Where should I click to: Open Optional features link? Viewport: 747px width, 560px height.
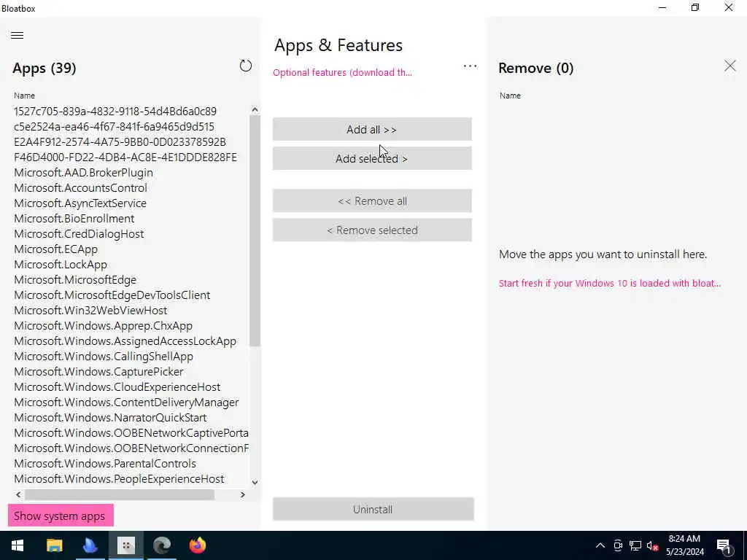pyautogui.click(x=342, y=72)
